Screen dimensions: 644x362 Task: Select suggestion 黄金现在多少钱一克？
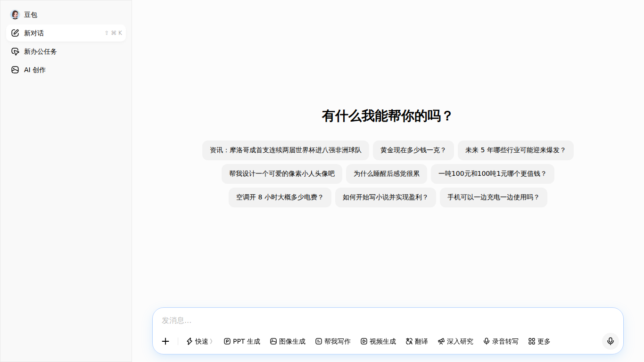pyautogui.click(x=413, y=150)
